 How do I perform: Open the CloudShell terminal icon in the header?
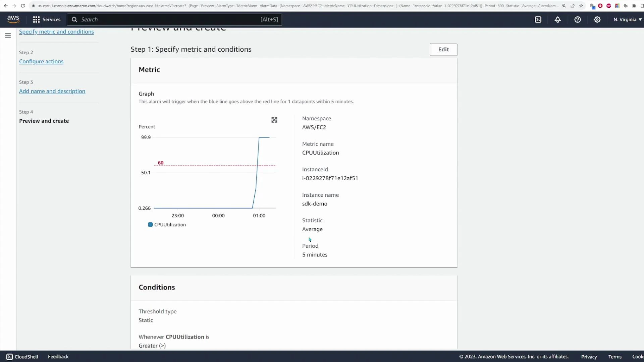(x=538, y=20)
